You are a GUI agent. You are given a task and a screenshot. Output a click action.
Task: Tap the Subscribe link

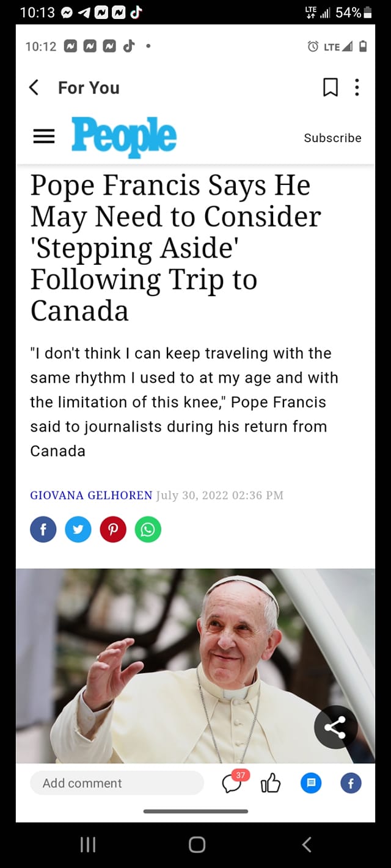pyautogui.click(x=332, y=138)
